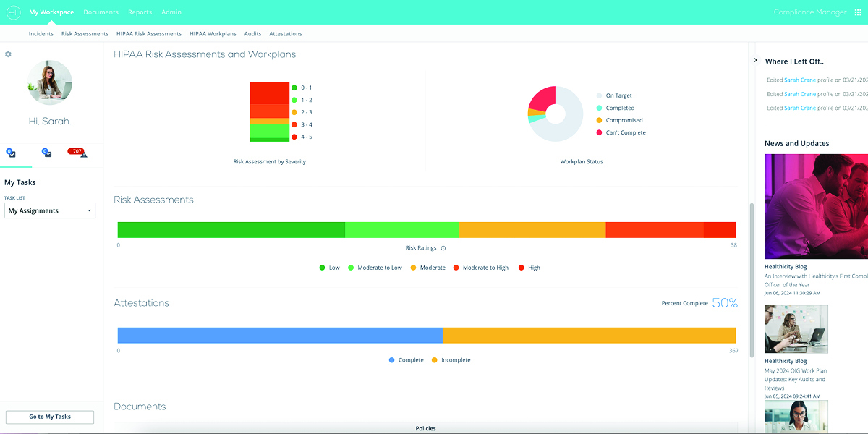Toggle the 'Low' legend item in Risk Ratings
The image size is (868, 434).
[329, 268]
